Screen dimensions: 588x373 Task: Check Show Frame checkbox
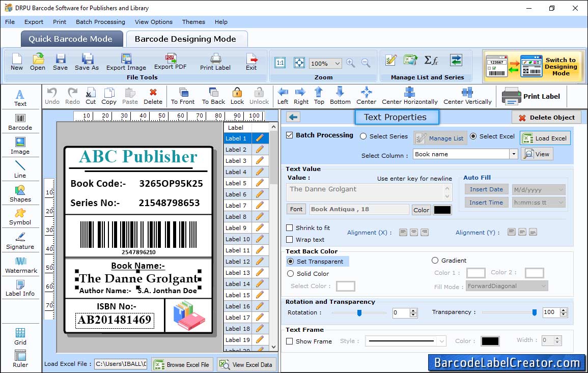[x=290, y=341]
